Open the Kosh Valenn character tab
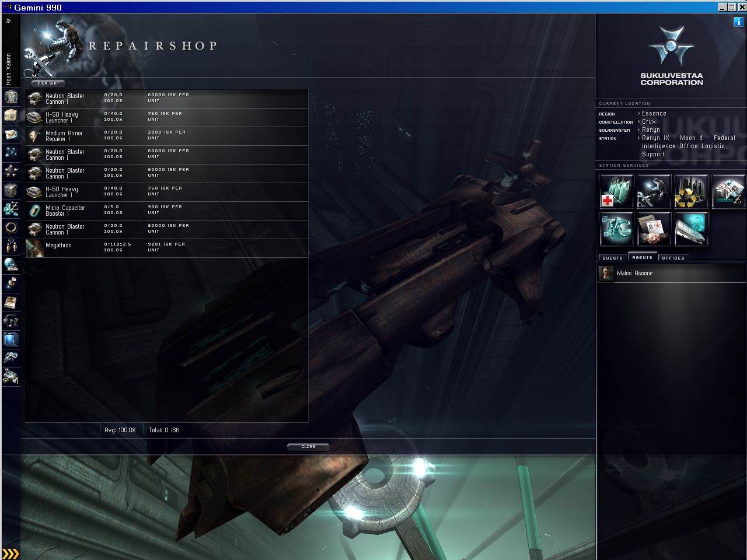This screenshot has height=560, width=747. pos(9,69)
